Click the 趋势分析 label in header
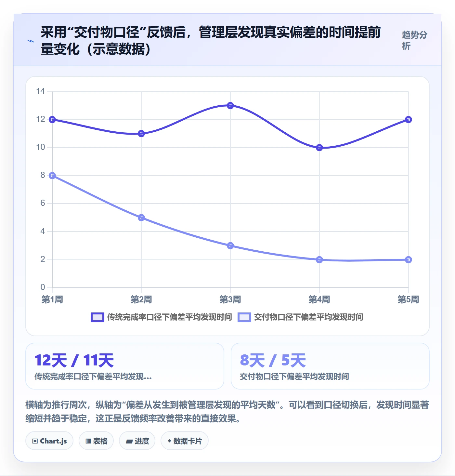This screenshot has width=455, height=476. (414, 40)
